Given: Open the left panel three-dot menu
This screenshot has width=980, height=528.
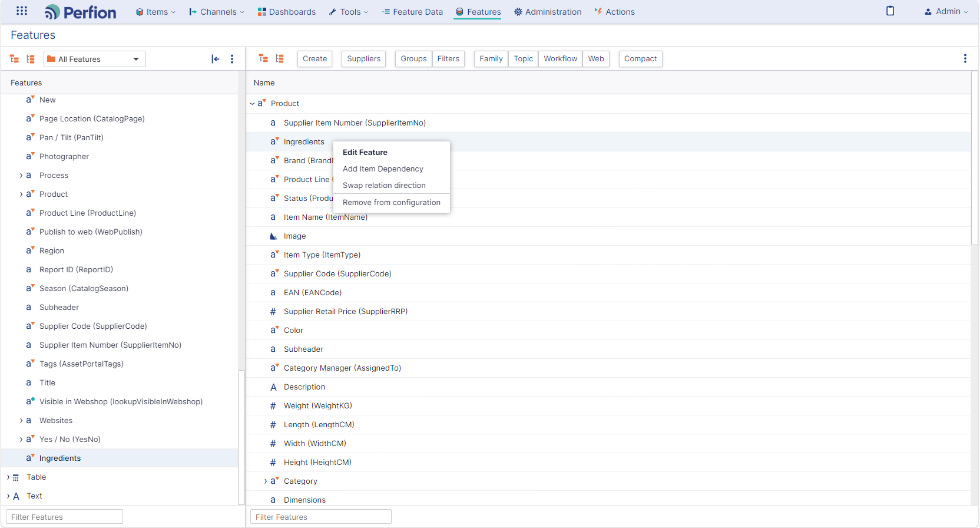Looking at the screenshot, I should tap(232, 59).
